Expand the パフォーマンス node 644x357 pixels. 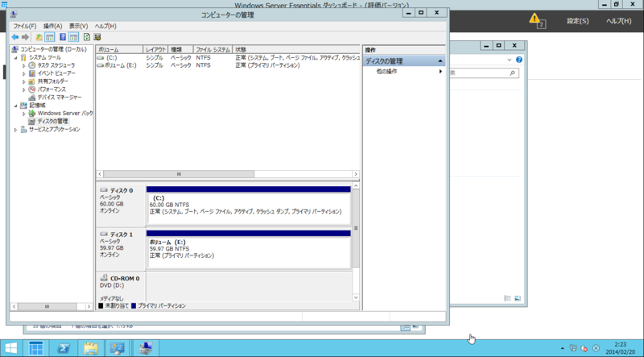(24, 89)
